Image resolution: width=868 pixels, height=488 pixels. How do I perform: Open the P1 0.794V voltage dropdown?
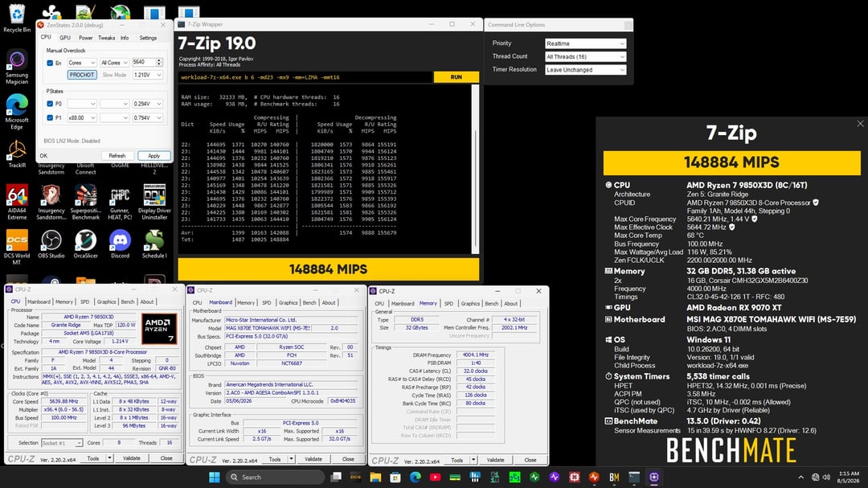coord(147,117)
